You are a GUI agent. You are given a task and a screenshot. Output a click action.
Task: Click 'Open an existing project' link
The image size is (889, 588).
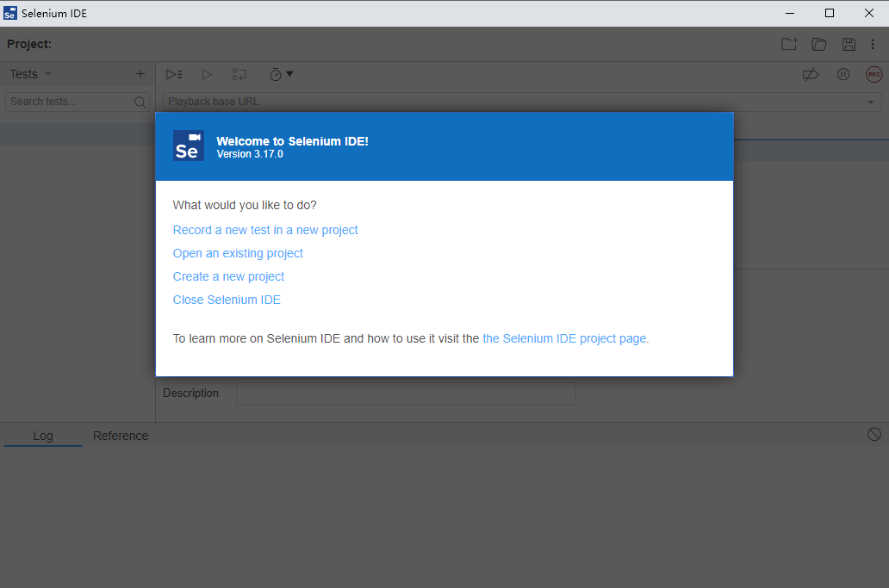click(238, 253)
